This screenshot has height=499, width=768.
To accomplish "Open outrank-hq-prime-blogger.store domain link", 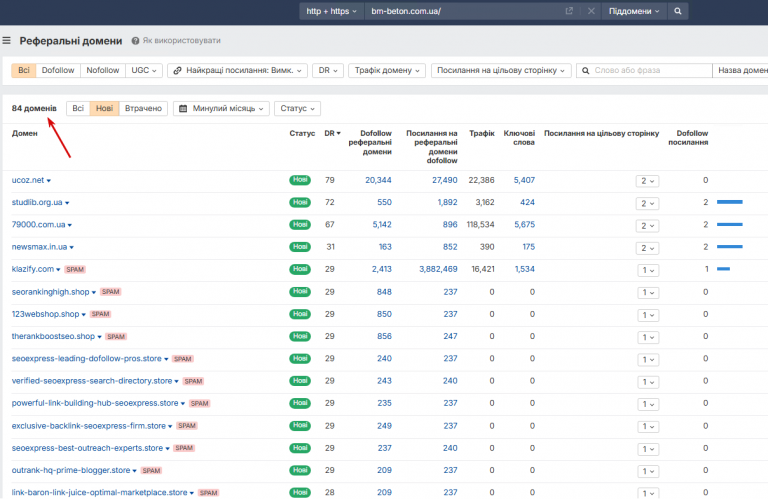I will [x=71, y=470].
